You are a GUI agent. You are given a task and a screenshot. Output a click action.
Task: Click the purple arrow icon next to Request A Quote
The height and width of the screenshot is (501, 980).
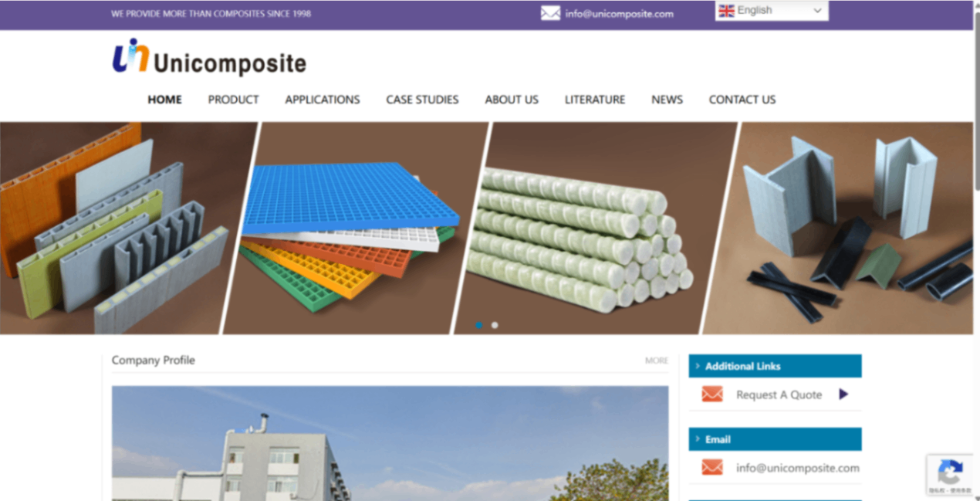[x=843, y=394]
